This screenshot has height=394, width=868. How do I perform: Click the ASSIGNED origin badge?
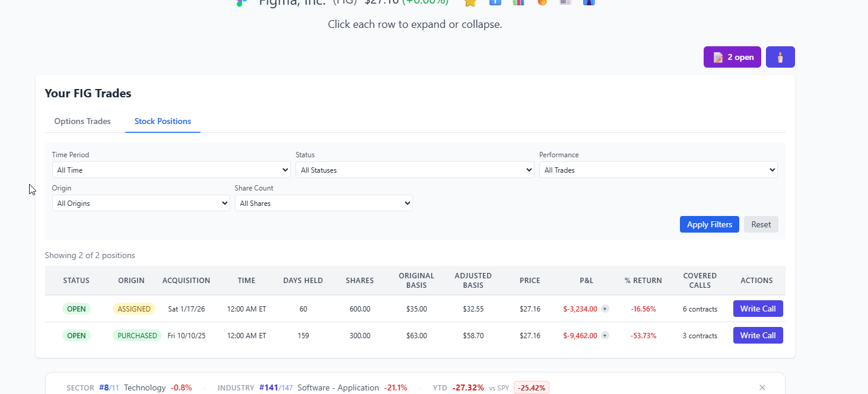point(134,309)
